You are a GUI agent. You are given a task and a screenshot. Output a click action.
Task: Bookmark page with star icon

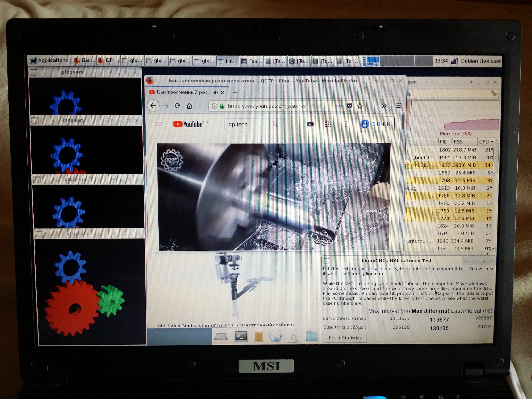pos(360,106)
